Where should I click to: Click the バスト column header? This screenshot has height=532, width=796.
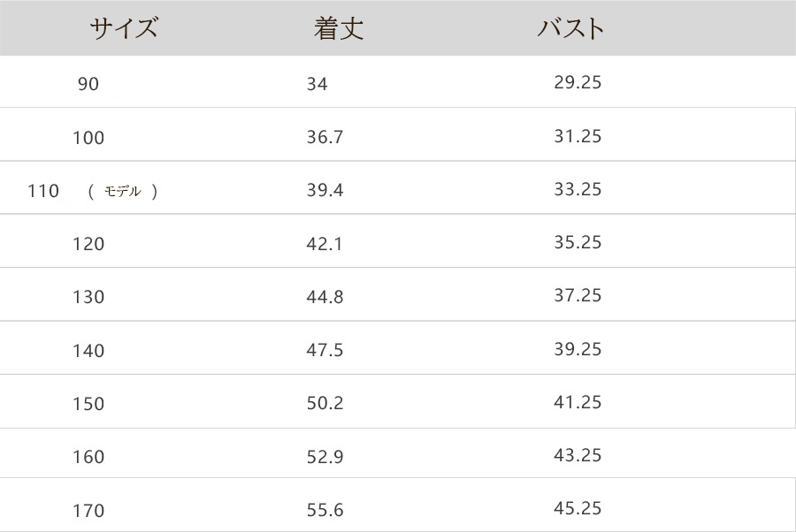coord(571,28)
